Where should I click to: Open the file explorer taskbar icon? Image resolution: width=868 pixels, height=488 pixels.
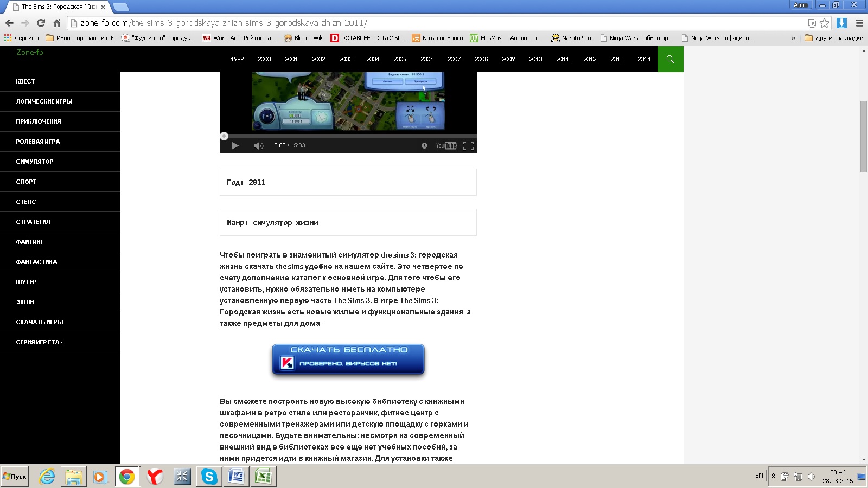[74, 477]
